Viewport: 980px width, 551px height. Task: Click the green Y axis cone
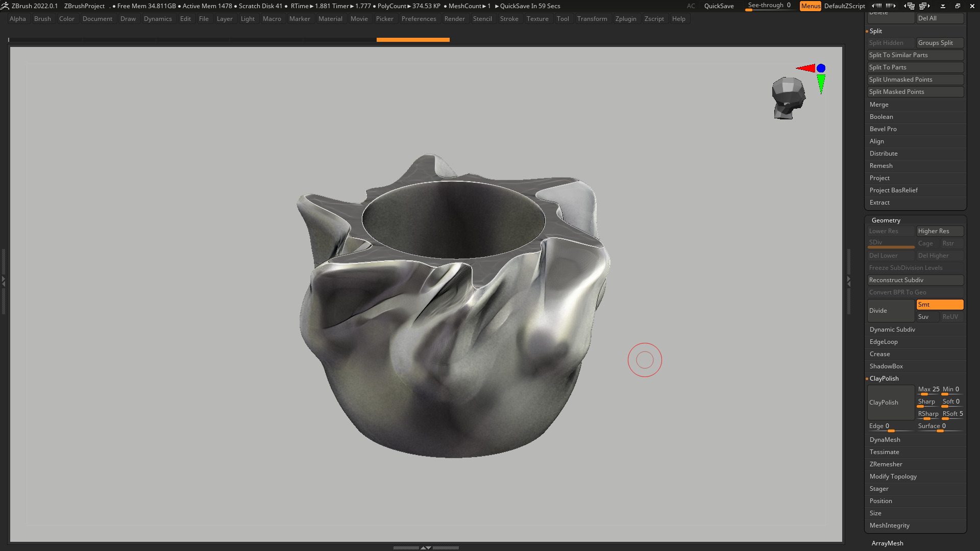(821, 84)
